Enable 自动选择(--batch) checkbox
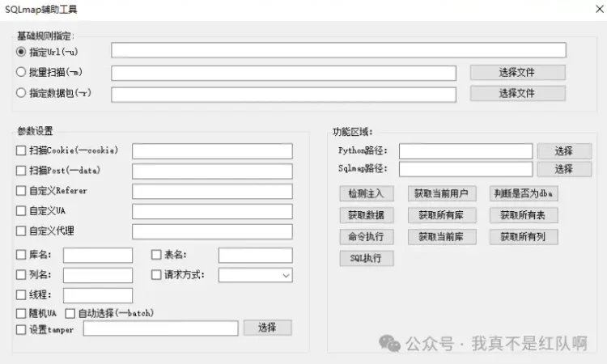The image size is (607, 364). pos(70,313)
